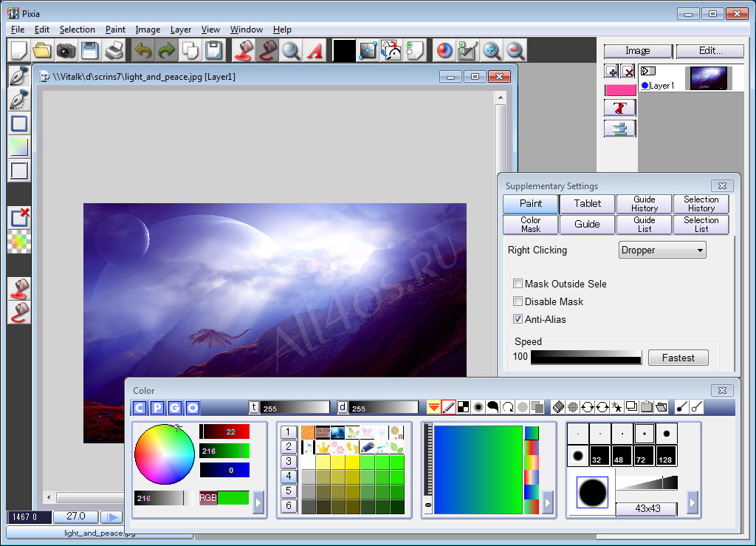The image size is (756, 546).
Task: Toggle the Mask Outside Sele checkbox
Action: [518, 284]
